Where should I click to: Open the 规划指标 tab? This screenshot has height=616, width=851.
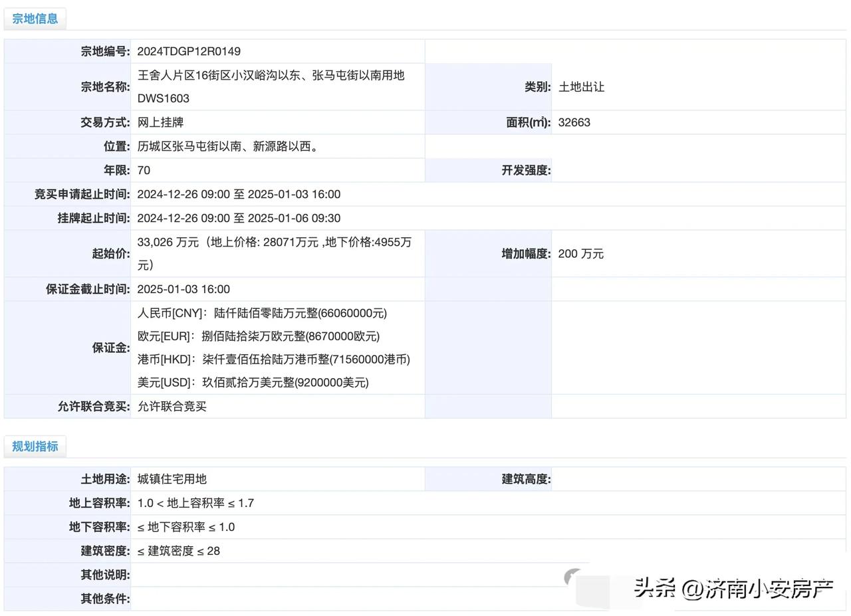(x=35, y=447)
